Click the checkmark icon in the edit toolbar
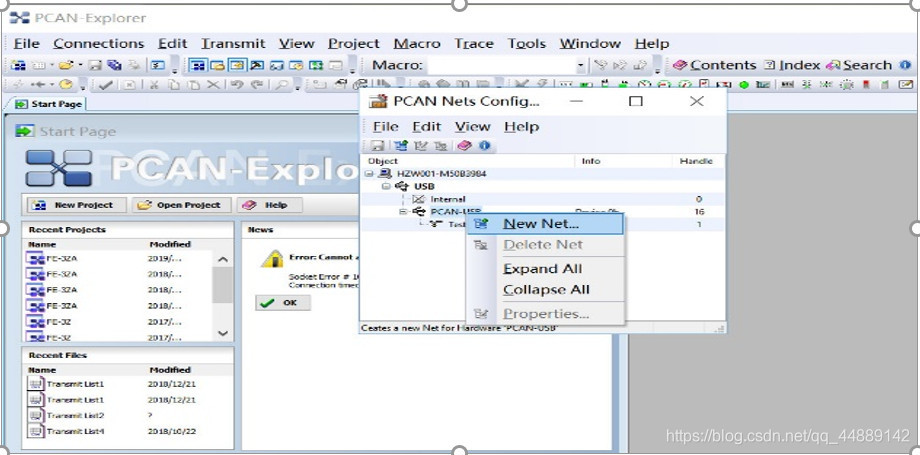 pos(106,85)
